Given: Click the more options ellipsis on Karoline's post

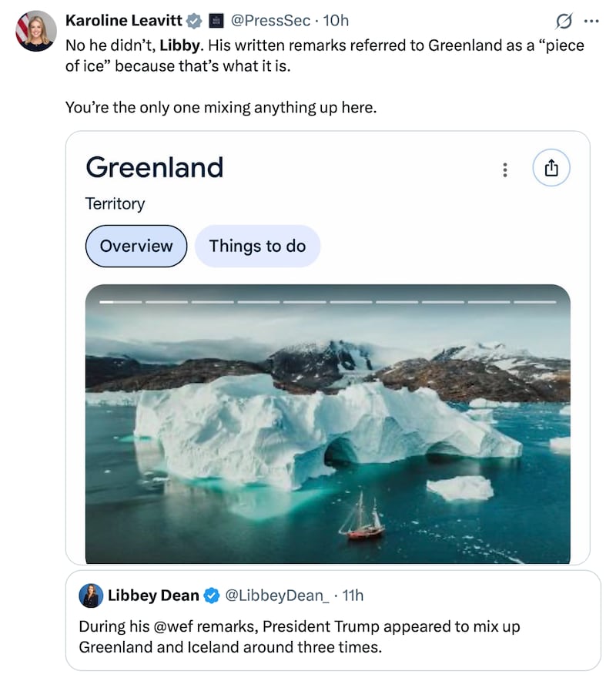Looking at the screenshot, I should pos(593,21).
